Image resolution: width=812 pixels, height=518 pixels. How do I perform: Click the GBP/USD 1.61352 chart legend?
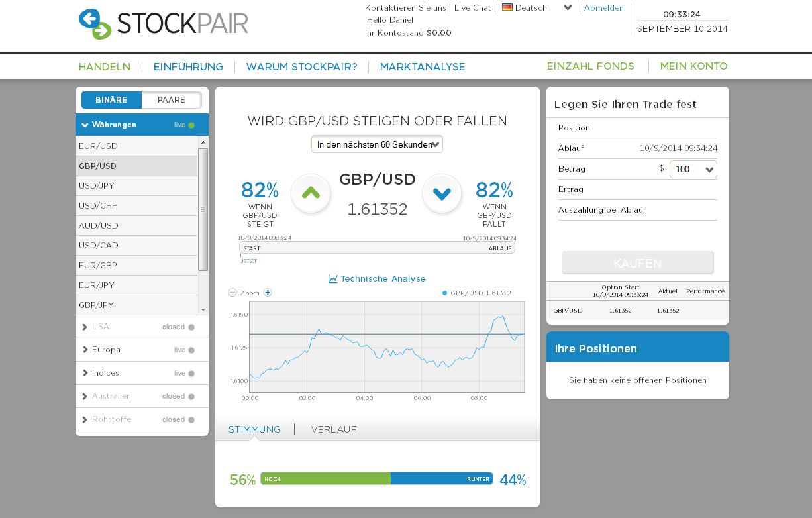pyautogui.click(x=477, y=293)
